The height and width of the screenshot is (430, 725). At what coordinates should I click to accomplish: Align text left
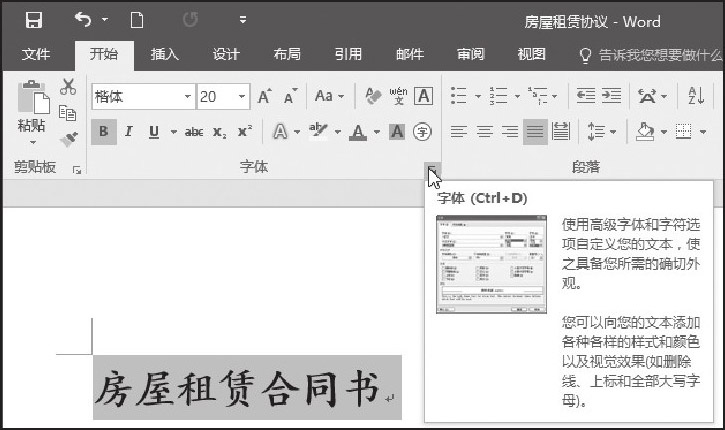459,132
